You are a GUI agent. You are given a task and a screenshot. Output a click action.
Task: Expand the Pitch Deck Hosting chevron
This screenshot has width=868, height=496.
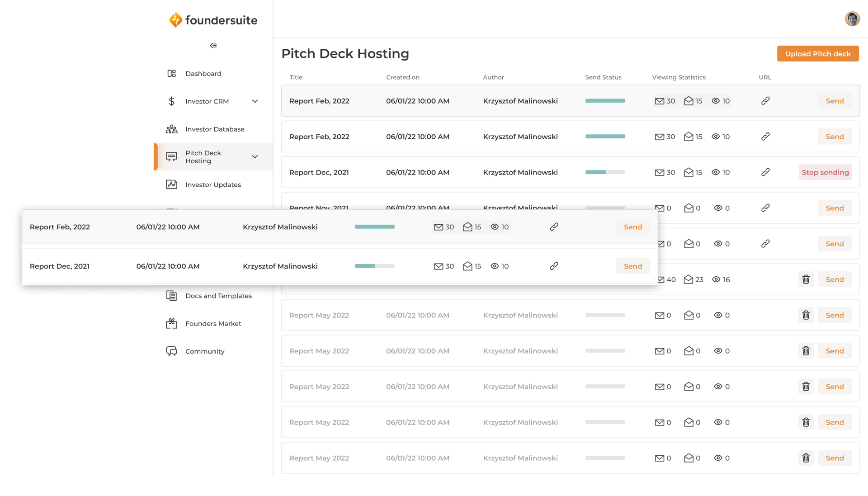click(255, 157)
